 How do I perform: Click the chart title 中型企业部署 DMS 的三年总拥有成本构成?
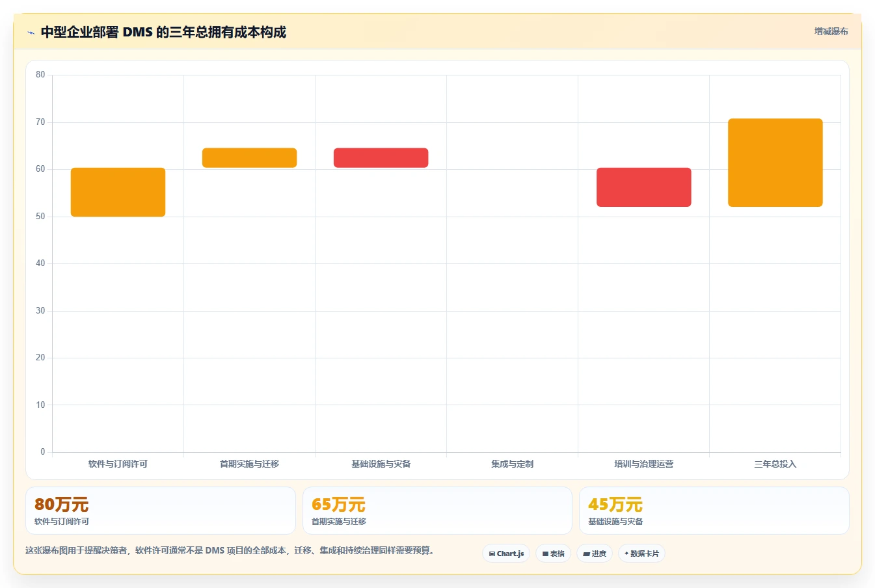pos(163,33)
